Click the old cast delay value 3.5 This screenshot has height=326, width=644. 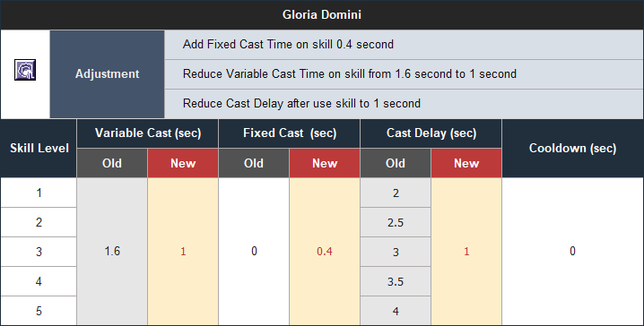(x=396, y=281)
